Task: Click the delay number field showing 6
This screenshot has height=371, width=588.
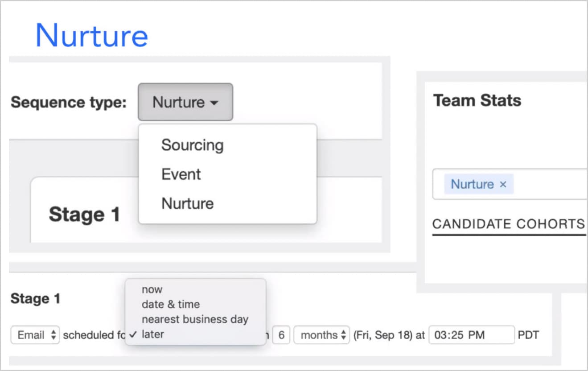Action: [x=281, y=335]
